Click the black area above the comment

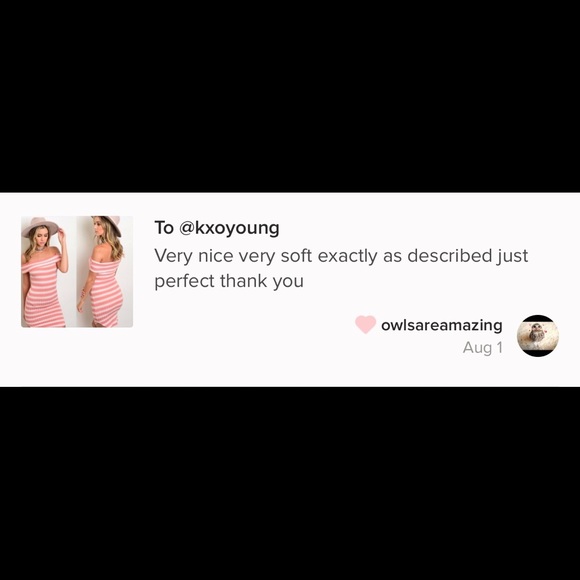pyautogui.click(x=290, y=96)
